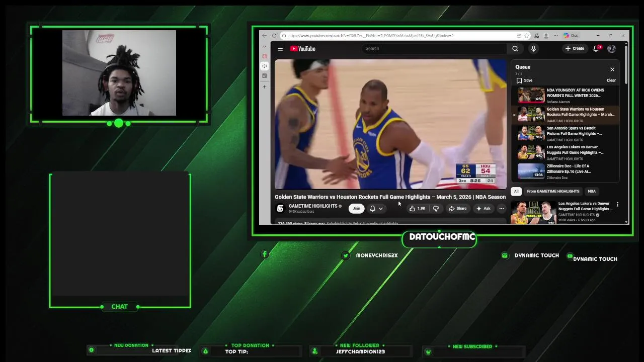This screenshot has width=644, height=362.
Task: Open the Create button on YouTube
Action: pos(575,49)
